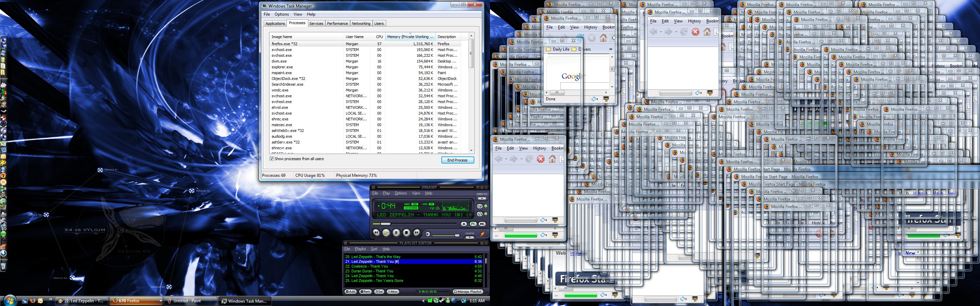Play the track in Winamp
This screenshot has width=980, height=306.
[x=386, y=233]
